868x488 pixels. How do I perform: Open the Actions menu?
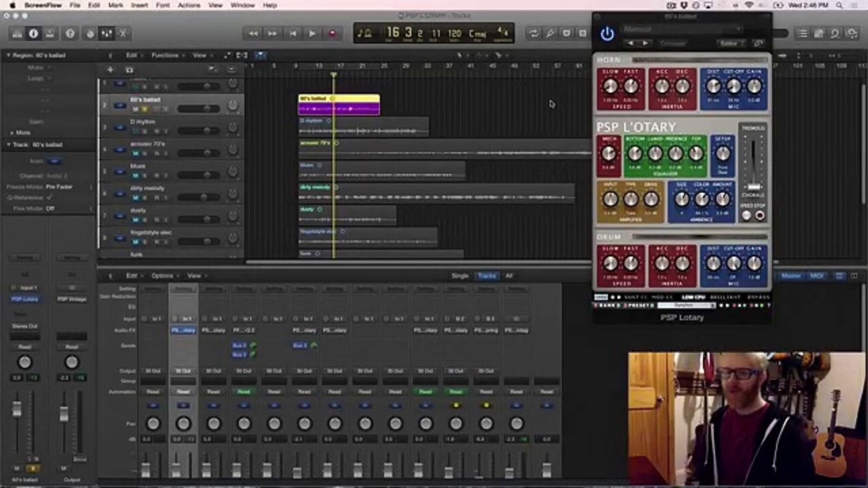pos(189,5)
